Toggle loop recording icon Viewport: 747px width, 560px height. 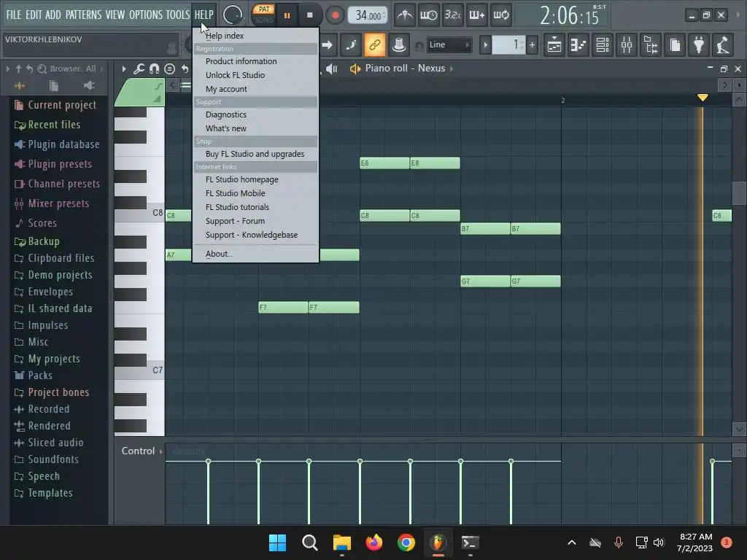pyautogui.click(x=501, y=15)
